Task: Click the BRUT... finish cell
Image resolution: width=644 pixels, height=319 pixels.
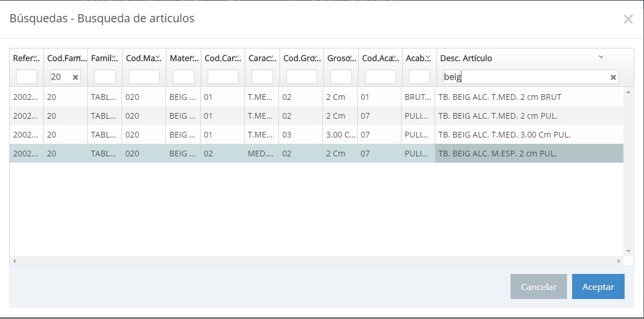Action: (x=418, y=98)
